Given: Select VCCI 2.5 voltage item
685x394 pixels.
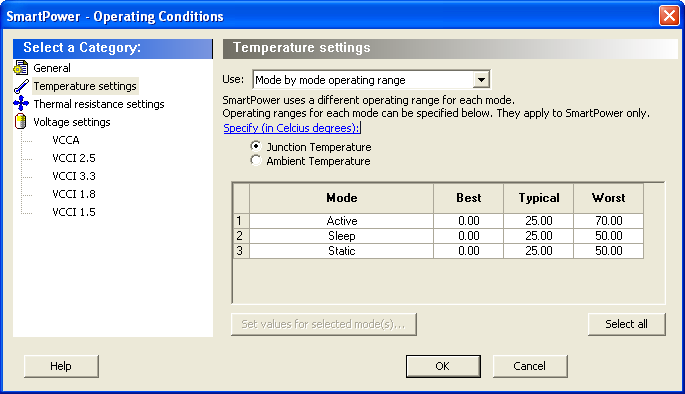Looking at the screenshot, I should (73, 158).
